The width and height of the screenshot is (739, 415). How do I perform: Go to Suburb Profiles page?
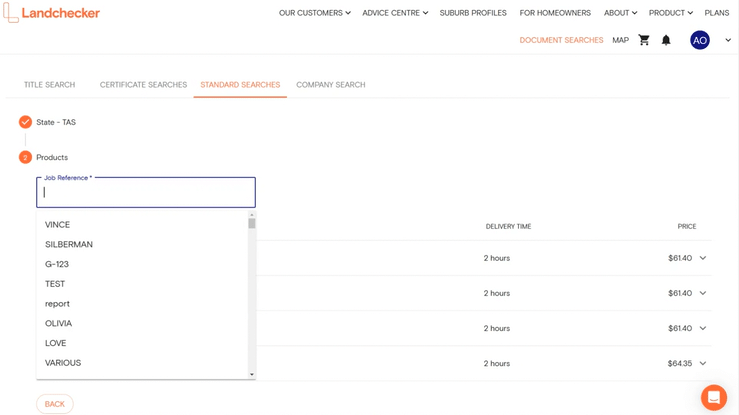click(473, 13)
